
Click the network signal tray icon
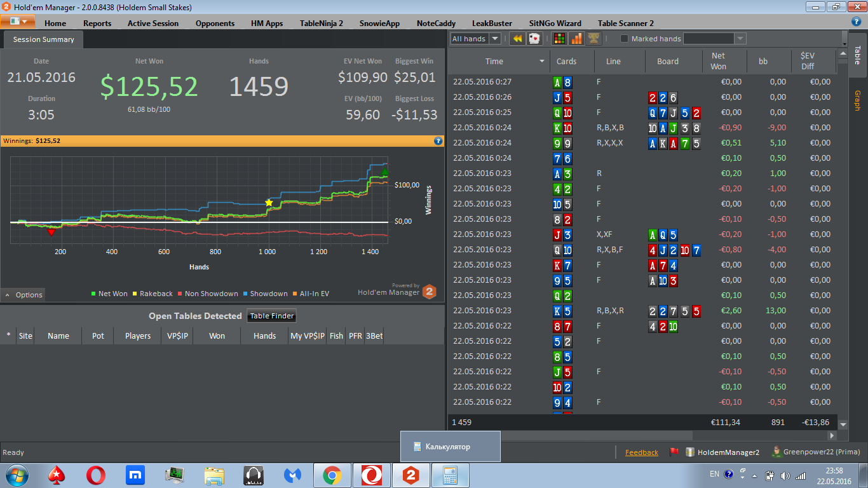pos(801,475)
